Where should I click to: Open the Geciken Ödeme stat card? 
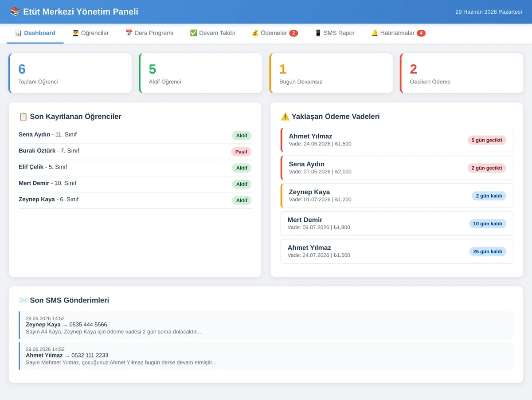pyautogui.click(x=462, y=73)
